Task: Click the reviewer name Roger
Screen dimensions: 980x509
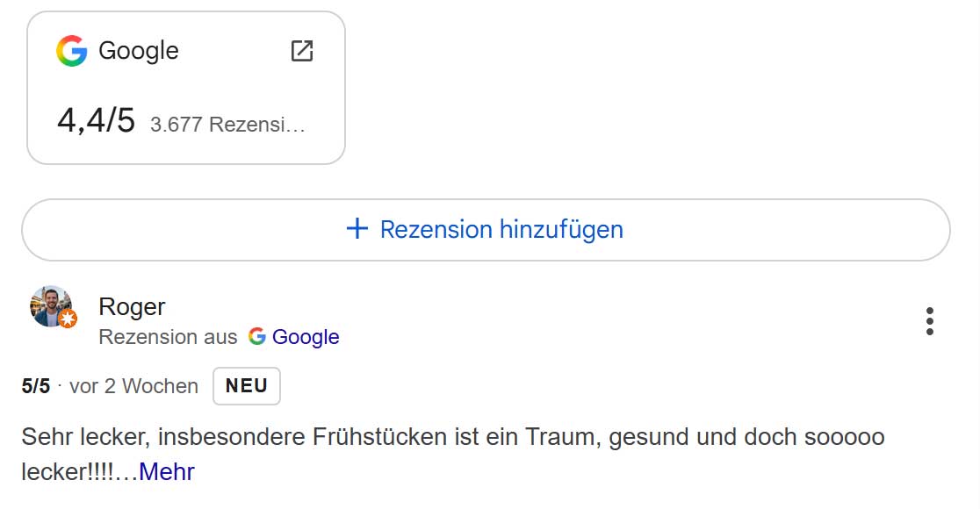Action: coord(130,306)
